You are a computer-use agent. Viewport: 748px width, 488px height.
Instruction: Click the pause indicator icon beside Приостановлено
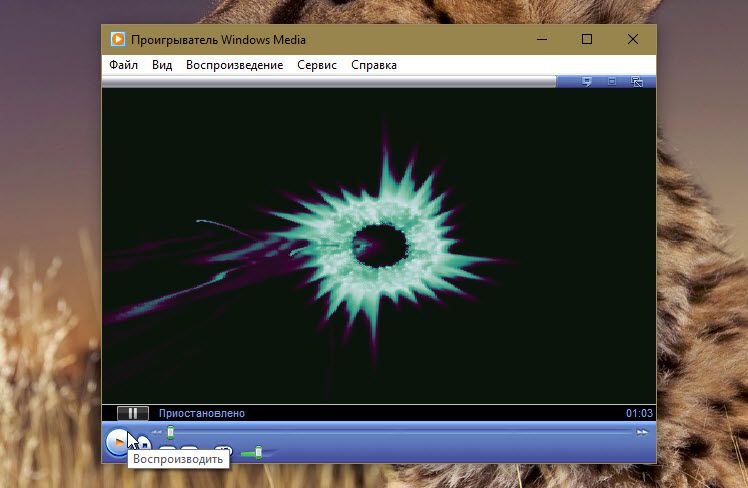point(132,413)
